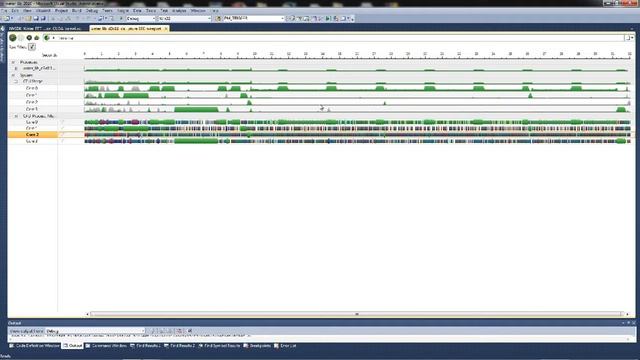This screenshot has width=640, height=360.
Task: Select second core row under CPU Usage
Action: [x=31, y=95]
